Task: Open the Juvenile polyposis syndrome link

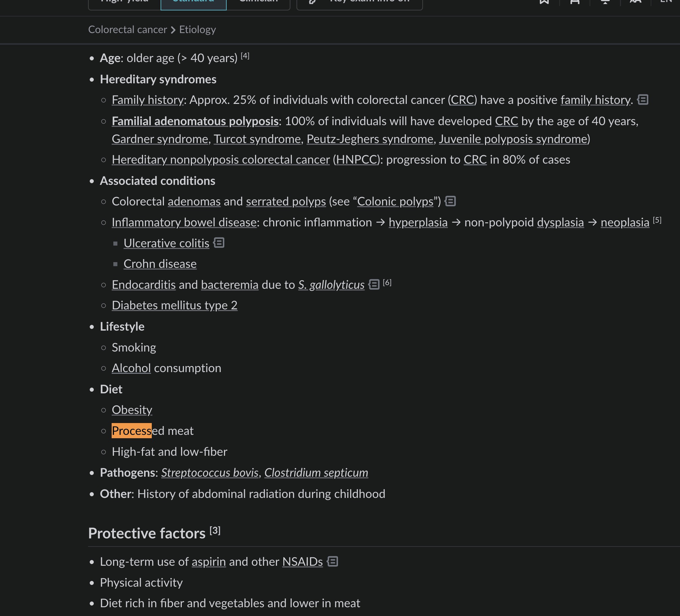Action: pyautogui.click(x=513, y=139)
